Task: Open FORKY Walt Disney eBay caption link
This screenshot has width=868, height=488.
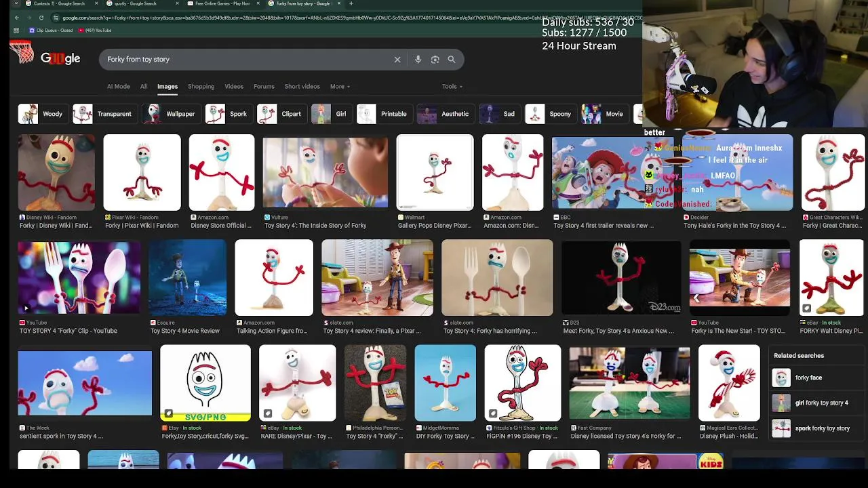Action: [831, 331]
